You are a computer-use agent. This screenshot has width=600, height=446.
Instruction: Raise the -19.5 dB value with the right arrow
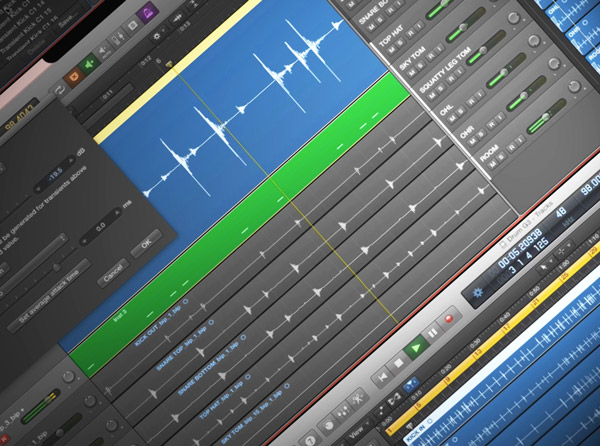[x=71, y=161]
